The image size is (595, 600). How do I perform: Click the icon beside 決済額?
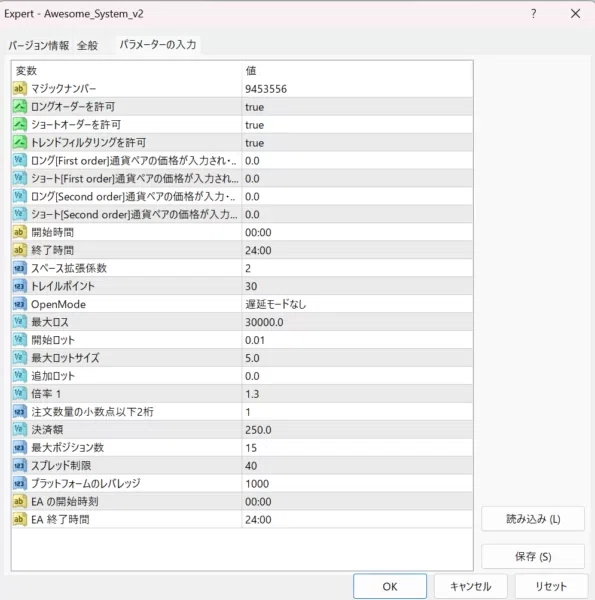(x=20, y=429)
